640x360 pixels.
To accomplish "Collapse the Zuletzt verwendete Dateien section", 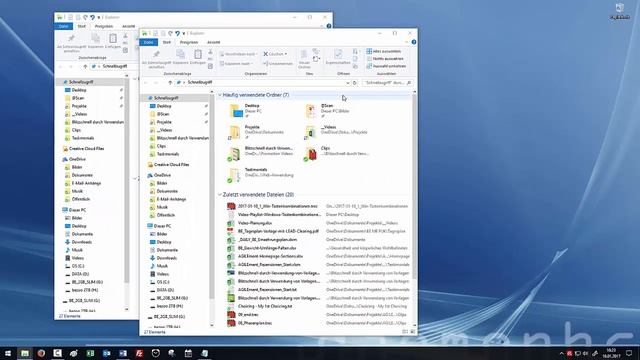I will [x=220, y=195].
